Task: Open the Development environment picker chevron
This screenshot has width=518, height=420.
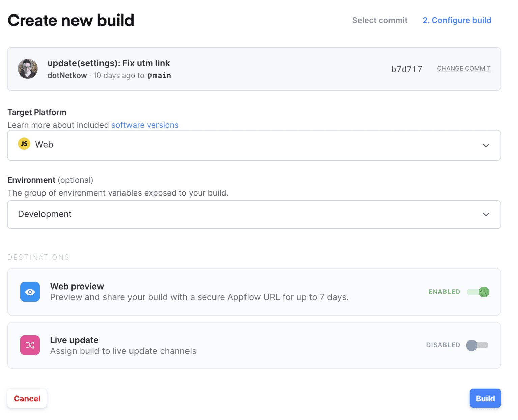Action: click(486, 214)
